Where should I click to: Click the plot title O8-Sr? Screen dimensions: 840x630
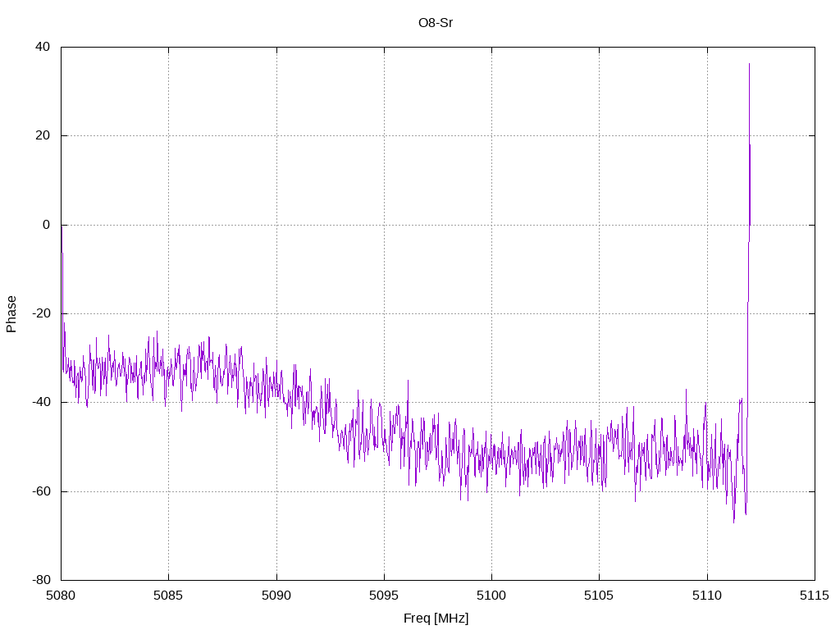436,23
